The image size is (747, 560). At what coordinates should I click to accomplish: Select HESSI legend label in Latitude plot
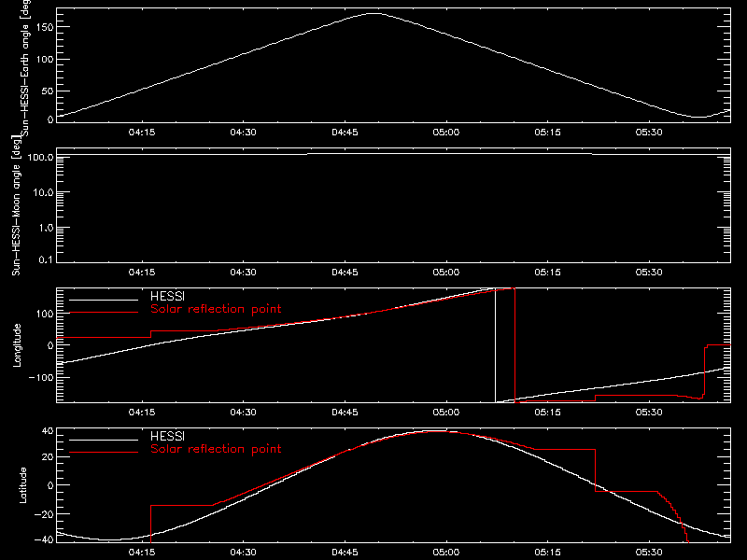pos(167,436)
